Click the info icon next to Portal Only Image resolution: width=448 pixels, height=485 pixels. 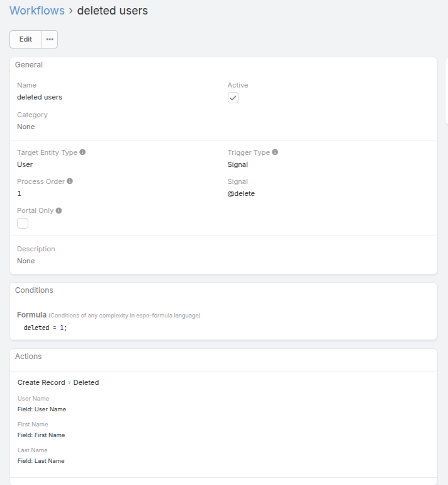point(59,210)
